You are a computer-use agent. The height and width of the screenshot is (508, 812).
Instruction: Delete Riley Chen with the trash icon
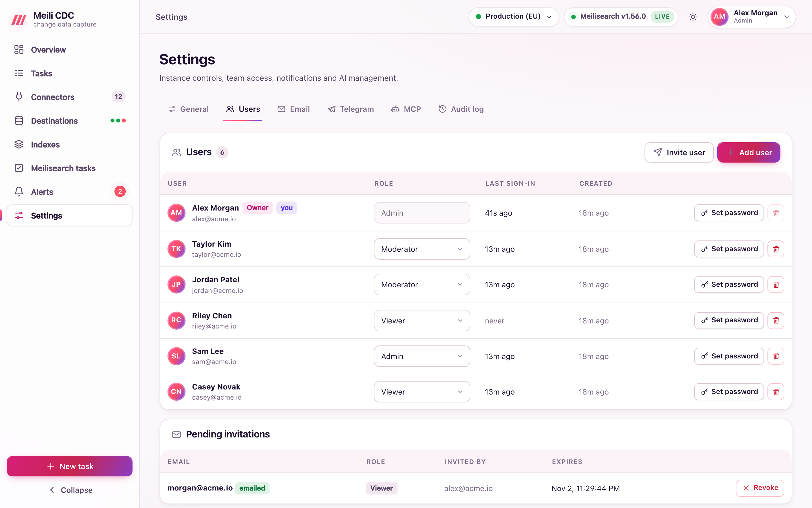776,320
